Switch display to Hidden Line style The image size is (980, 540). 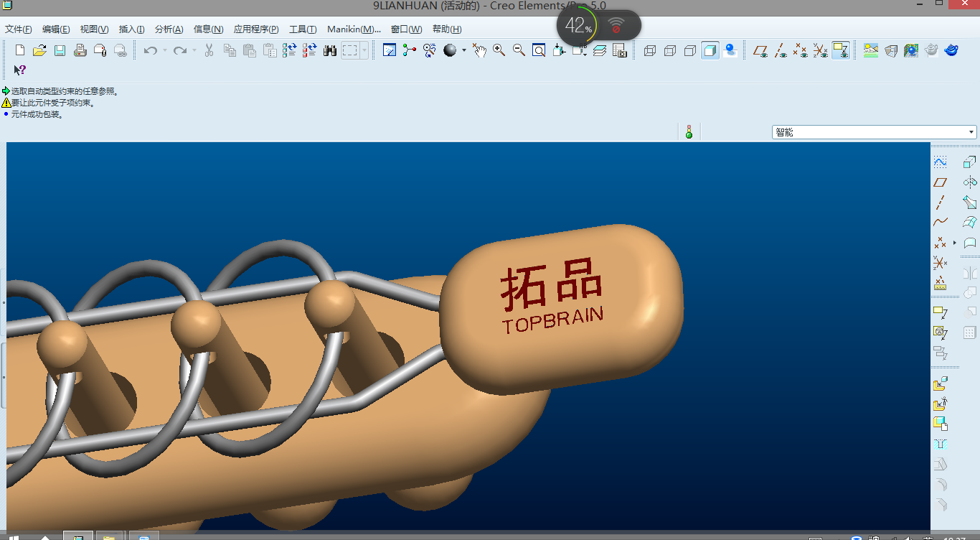(670, 50)
